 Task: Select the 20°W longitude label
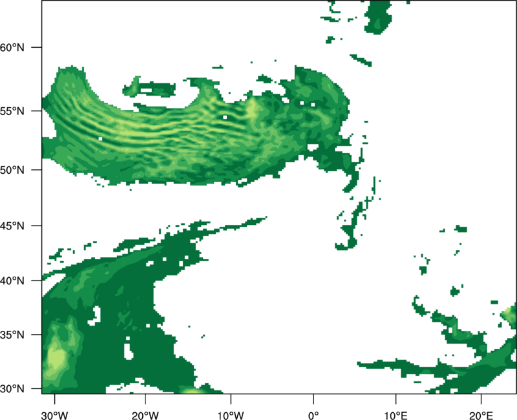click(145, 415)
